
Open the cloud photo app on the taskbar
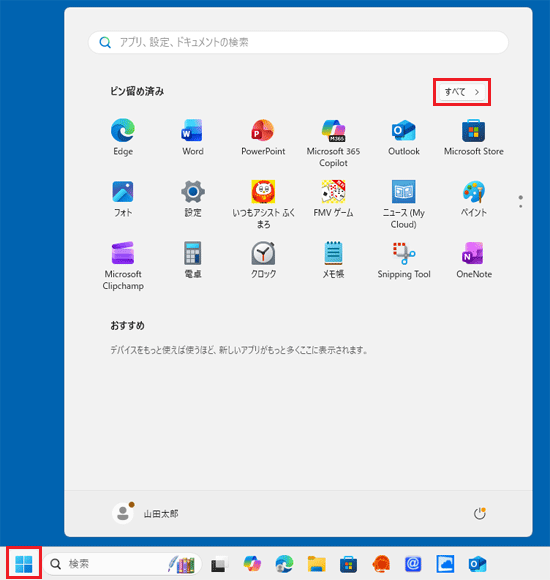445,564
